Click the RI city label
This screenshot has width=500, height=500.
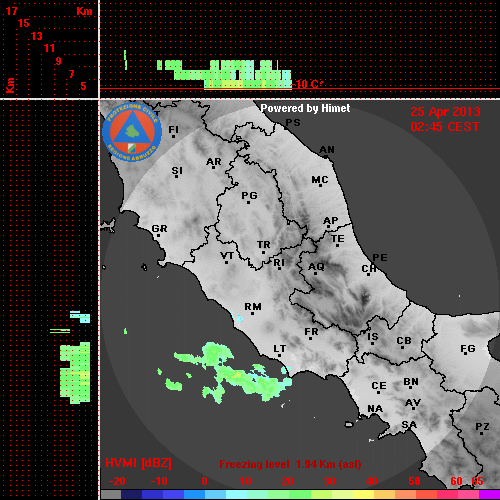[x=279, y=263]
